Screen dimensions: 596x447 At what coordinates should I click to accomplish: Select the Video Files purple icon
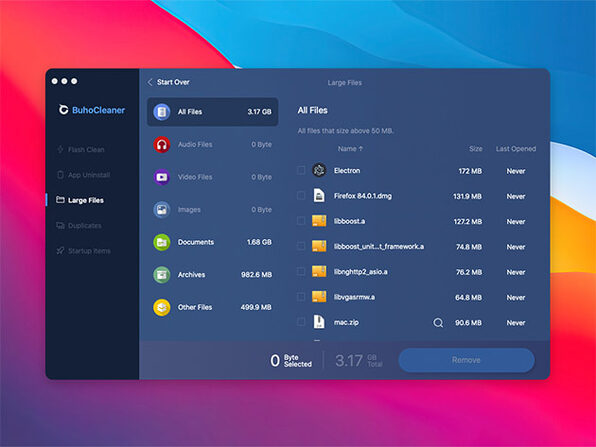click(162, 177)
